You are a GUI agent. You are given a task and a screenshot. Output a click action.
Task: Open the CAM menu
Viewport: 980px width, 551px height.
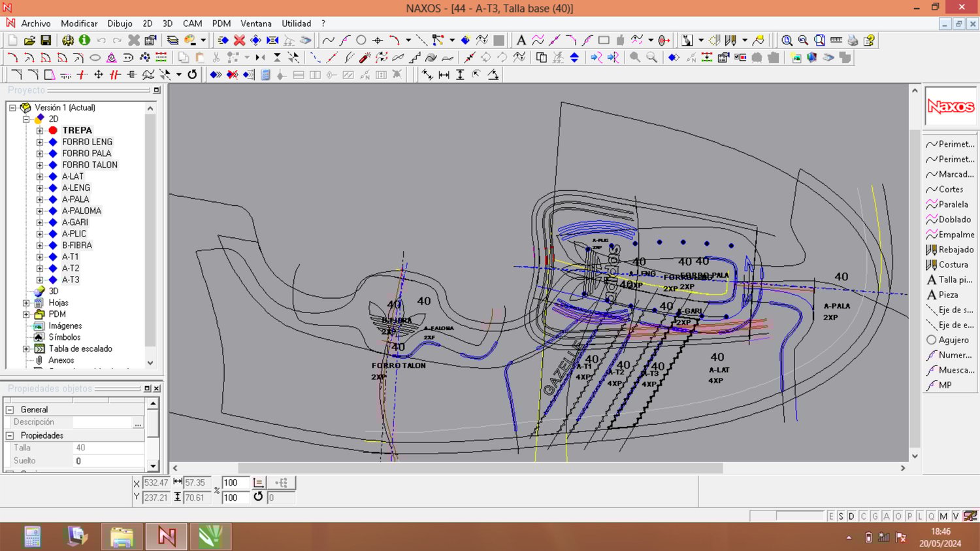point(192,24)
